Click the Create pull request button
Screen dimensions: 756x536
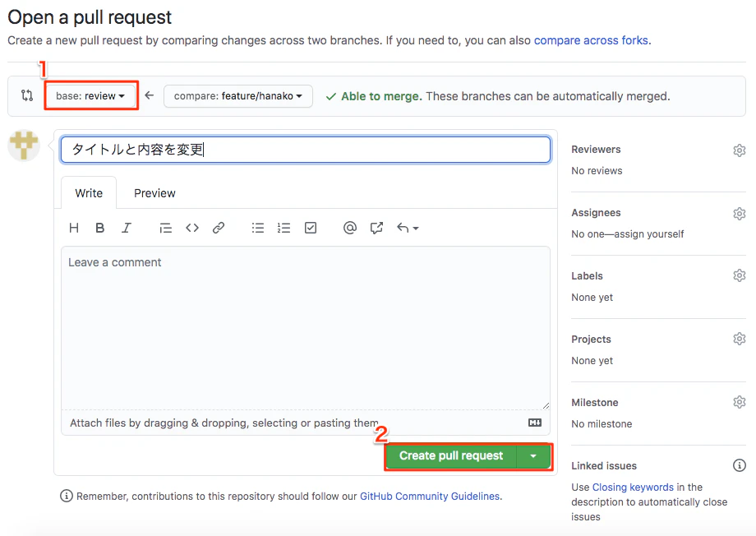coord(451,456)
